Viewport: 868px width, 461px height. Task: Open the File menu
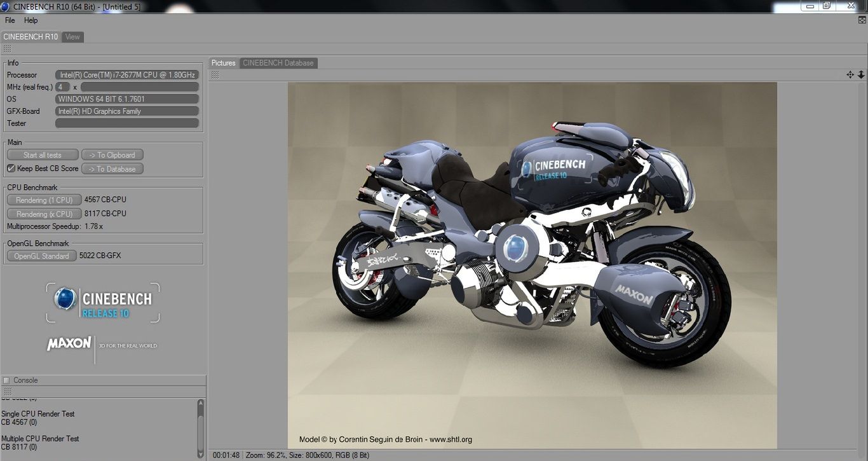(10, 20)
